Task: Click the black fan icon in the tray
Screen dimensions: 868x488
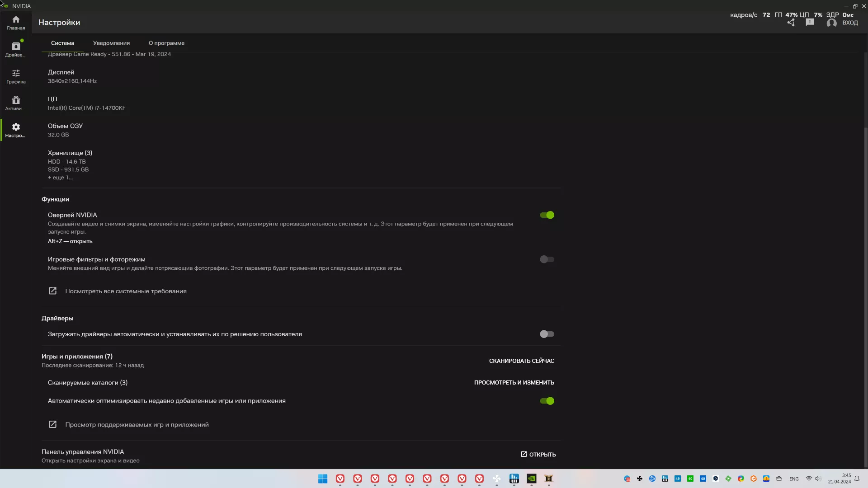Action: (x=640, y=479)
